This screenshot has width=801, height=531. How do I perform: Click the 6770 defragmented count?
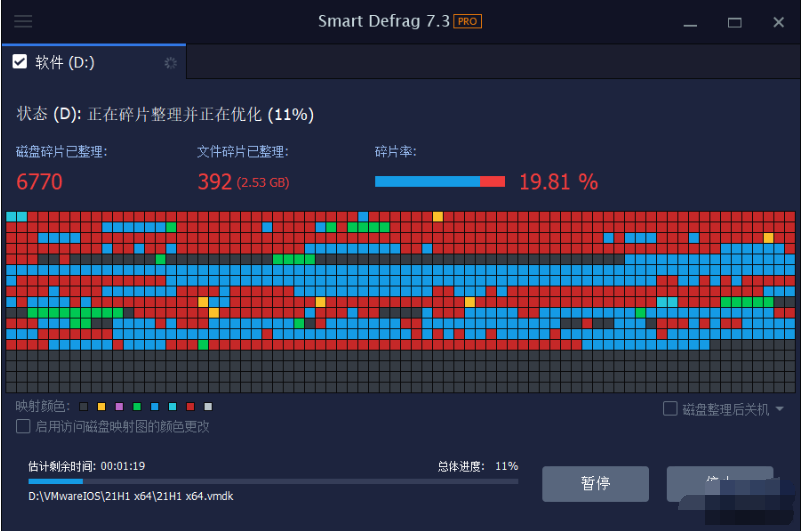pyautogui.click(x=39, y=182)
